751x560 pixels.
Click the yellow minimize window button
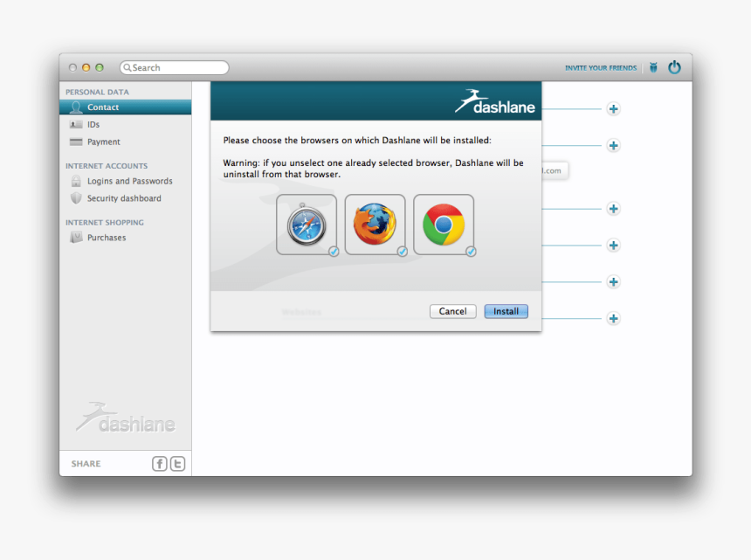86,67
